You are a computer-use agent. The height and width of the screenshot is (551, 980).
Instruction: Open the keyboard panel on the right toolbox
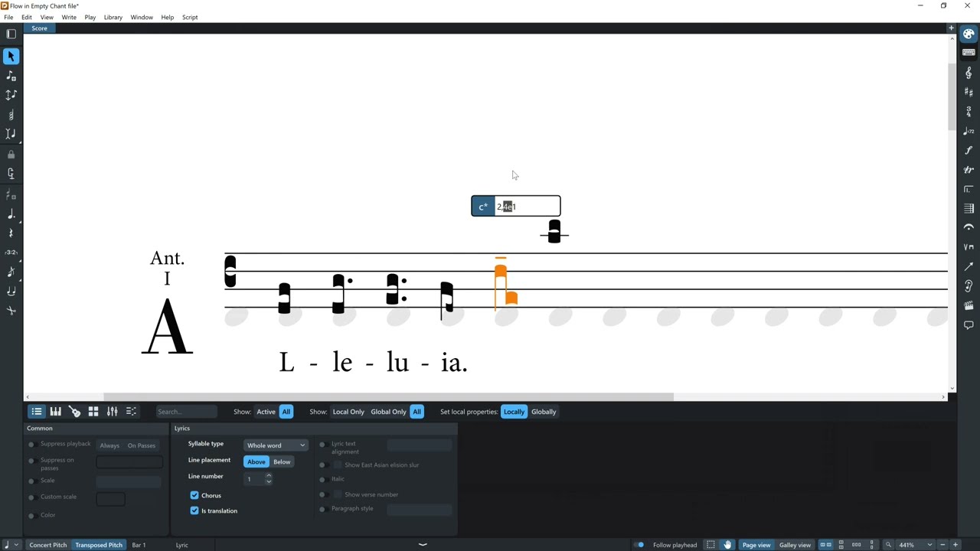pyautogui.click(x=969, y=53)
